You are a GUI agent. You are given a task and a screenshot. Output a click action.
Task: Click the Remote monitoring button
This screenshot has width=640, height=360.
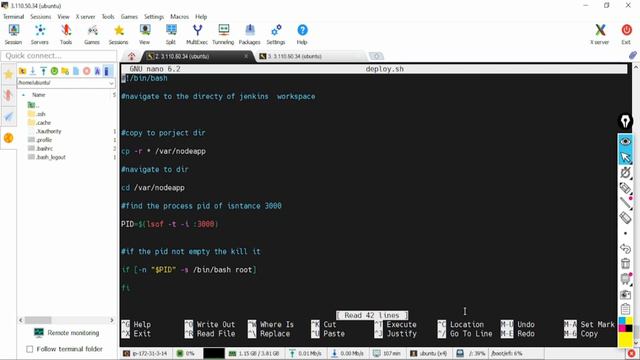(x=67, y=333)
